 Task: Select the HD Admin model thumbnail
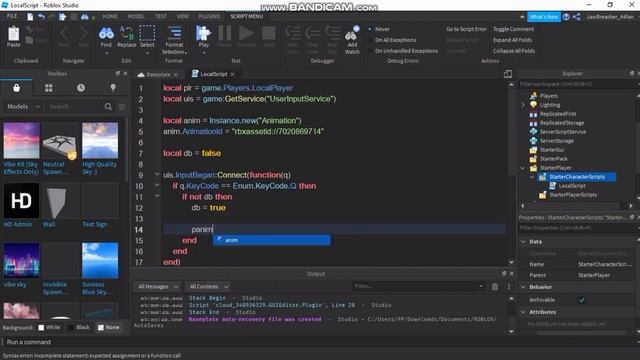(x=21, y=200)
